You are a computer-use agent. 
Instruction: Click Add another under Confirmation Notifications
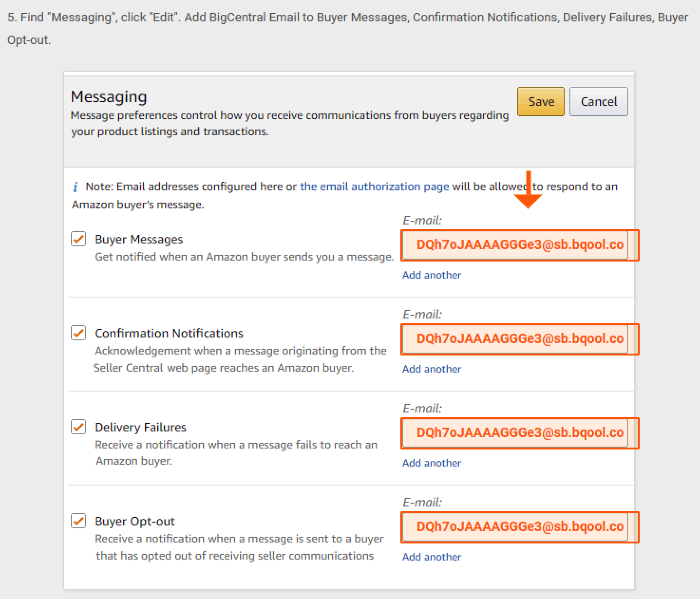pyautogui.click(x=432, y=369)
